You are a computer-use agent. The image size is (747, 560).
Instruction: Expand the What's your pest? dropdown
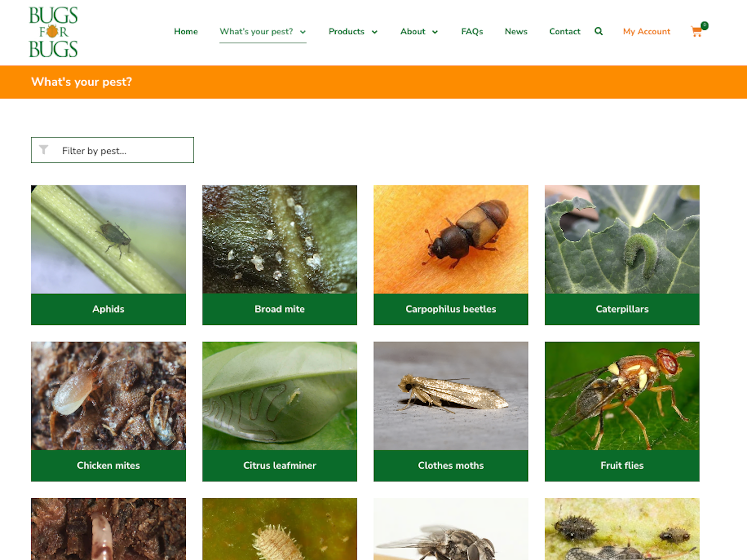[x=262, y=31]
